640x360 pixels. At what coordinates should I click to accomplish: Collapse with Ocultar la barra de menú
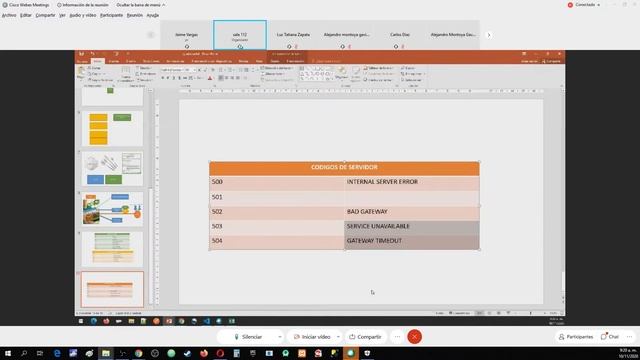[x=140, y=5]
